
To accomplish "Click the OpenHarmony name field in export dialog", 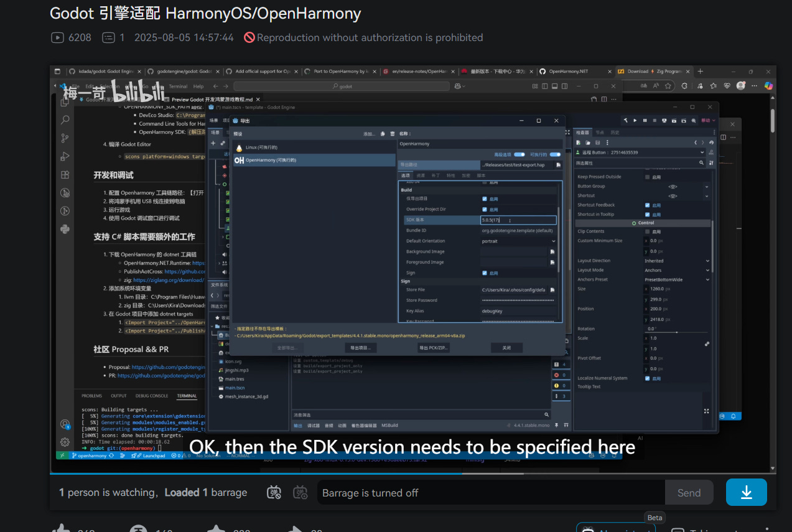I will coord(480,144).
